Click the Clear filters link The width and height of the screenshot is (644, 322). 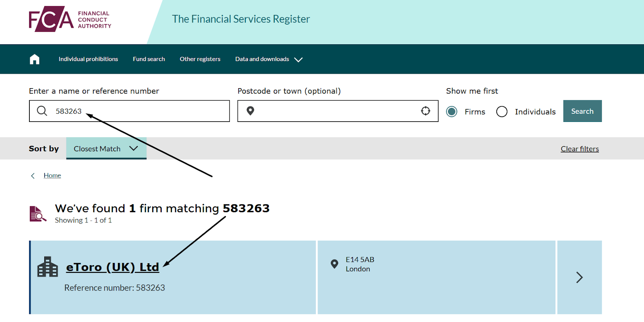(580, 149)
